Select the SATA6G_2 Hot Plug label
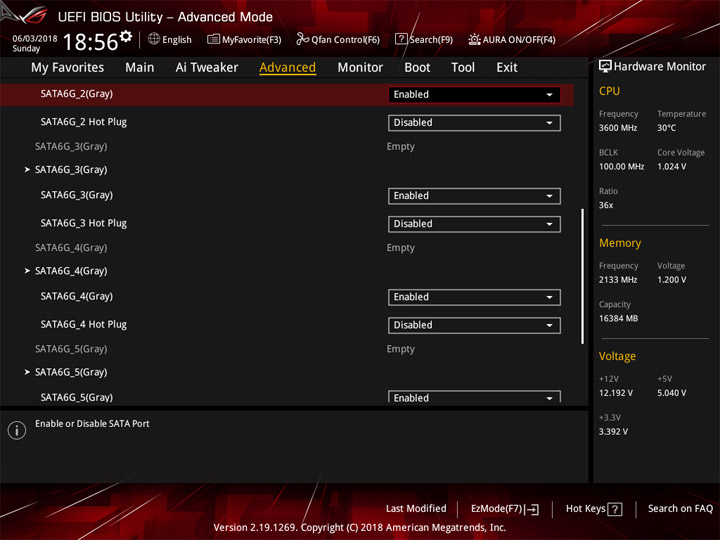The width and height of the screenshot is (720, 540). (84, 122)
